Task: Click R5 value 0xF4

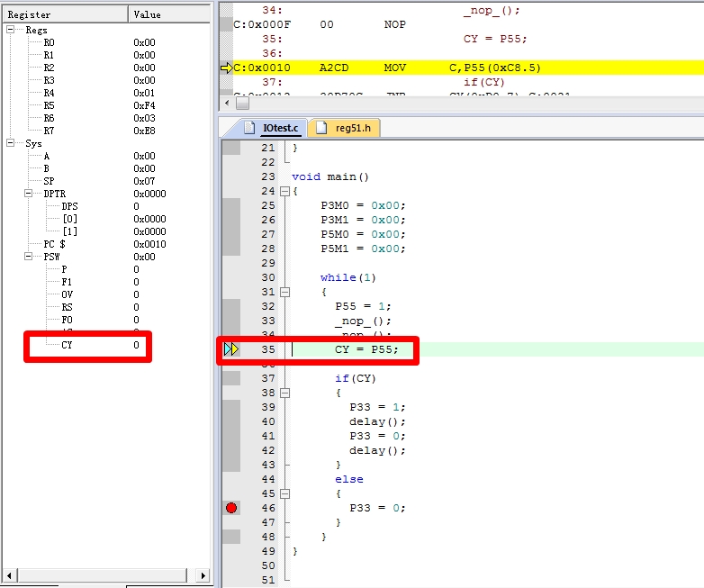Action: pos(144,105)
